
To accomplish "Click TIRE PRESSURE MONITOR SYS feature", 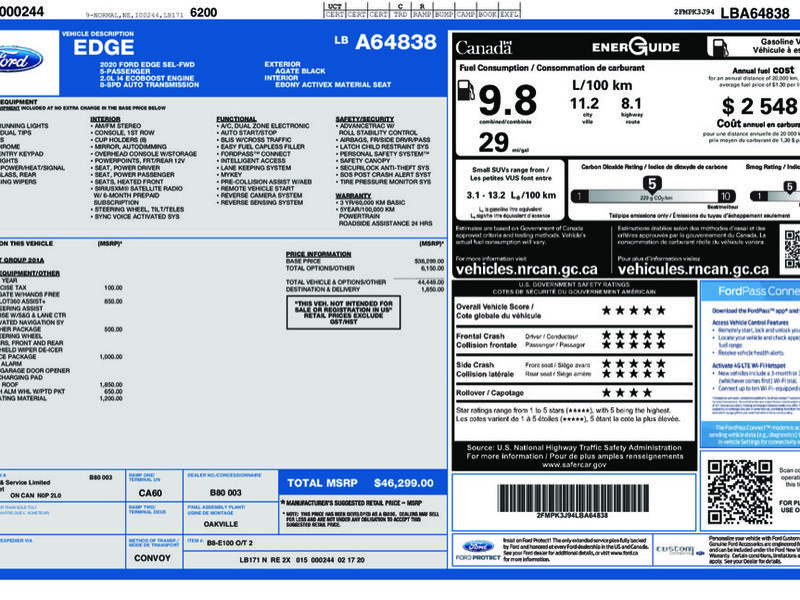I will 386,182.
